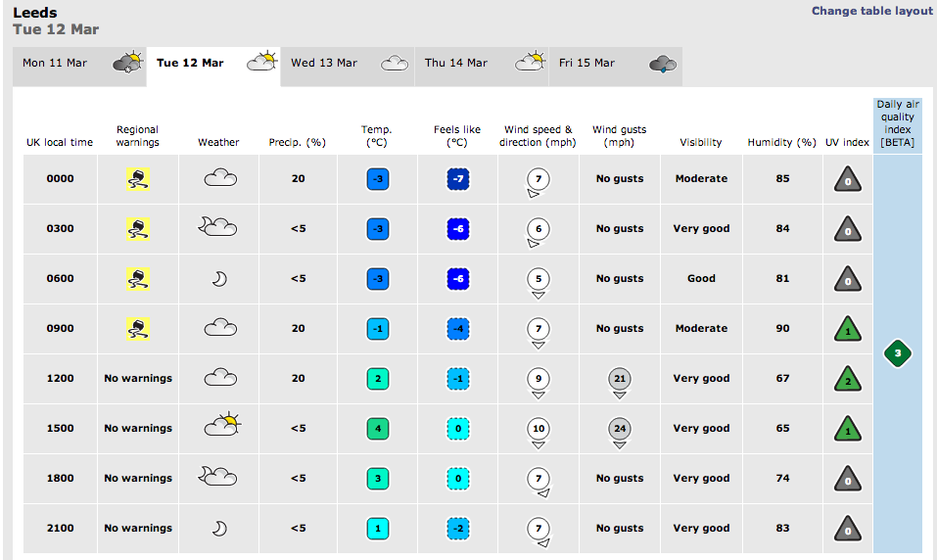Click the 2100 time row label

click(61, 529)
